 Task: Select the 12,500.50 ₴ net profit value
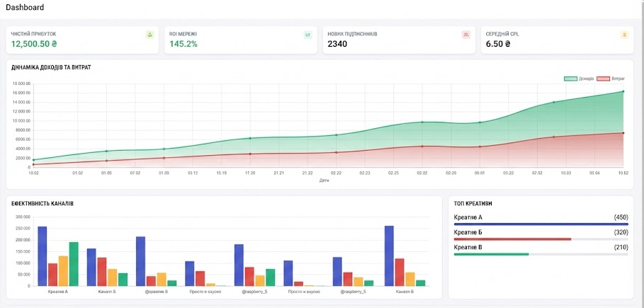point(34,44)
